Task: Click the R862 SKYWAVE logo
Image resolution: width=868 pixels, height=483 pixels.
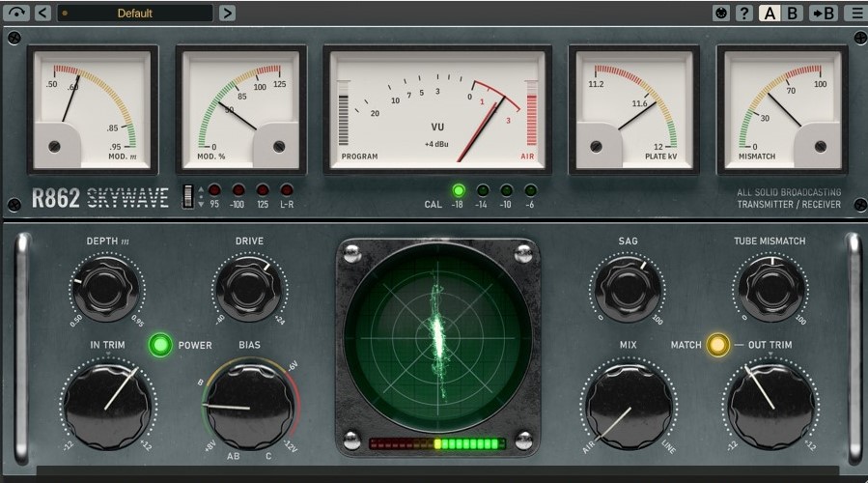Action: click(100, 198)
